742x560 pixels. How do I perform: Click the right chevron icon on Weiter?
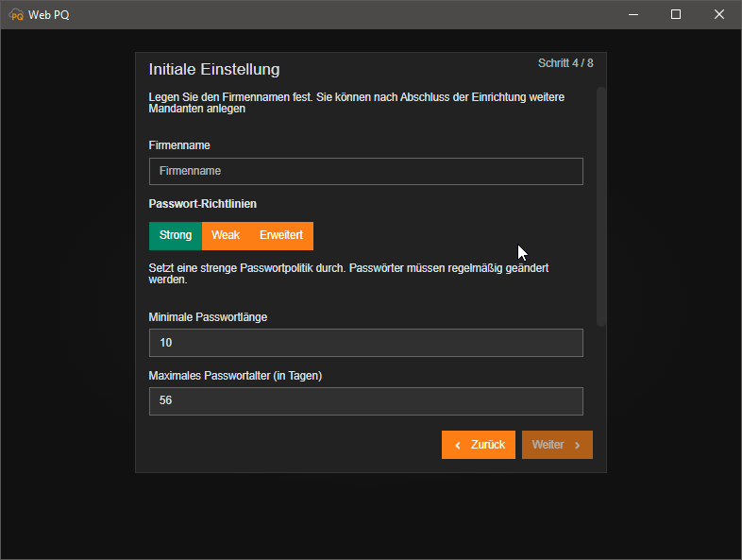point(577,445)
